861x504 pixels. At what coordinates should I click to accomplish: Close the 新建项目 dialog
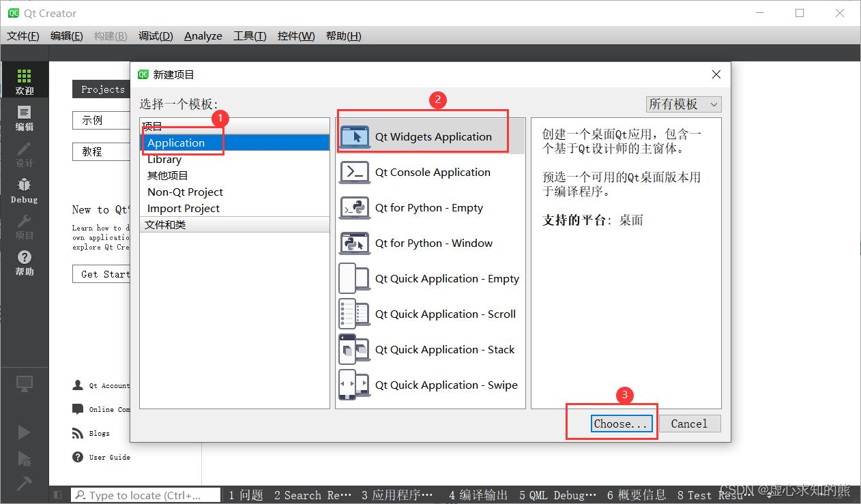coord(716,74)
